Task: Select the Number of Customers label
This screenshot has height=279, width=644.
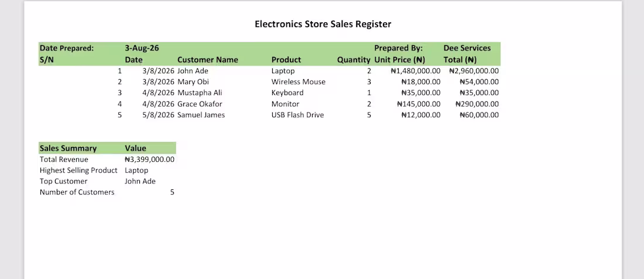Action: pyautogui.click(x=77, y=192)
